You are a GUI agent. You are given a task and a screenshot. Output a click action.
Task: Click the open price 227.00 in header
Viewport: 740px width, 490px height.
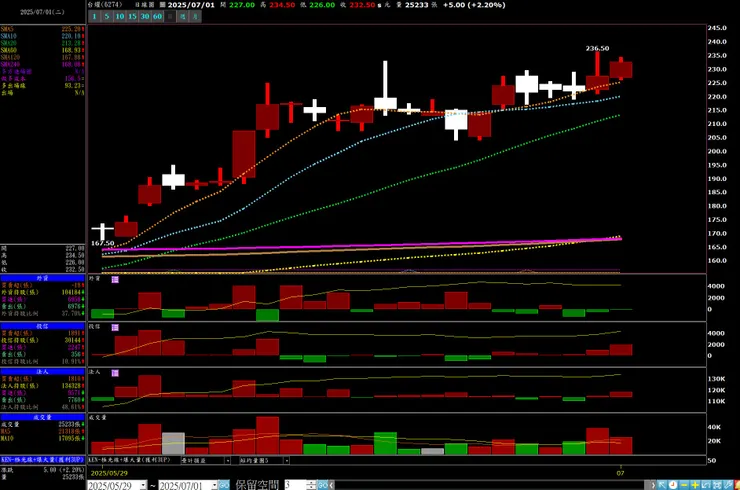(242, 5)
